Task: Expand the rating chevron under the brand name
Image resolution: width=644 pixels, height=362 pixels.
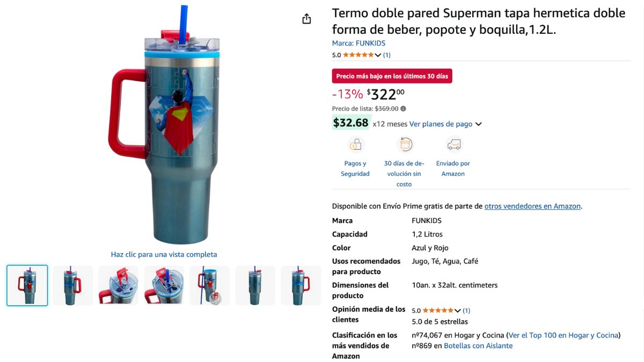Action: pos(378,55)
